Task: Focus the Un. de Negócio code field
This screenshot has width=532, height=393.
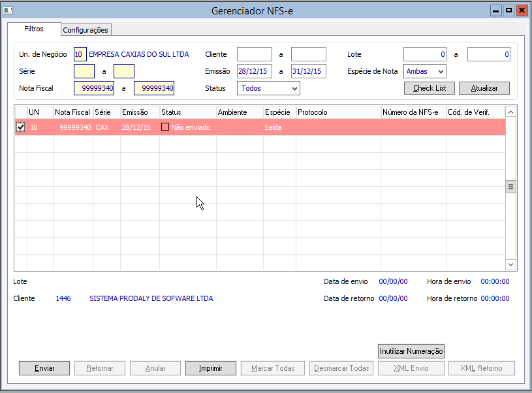Action: click(80, 54)
